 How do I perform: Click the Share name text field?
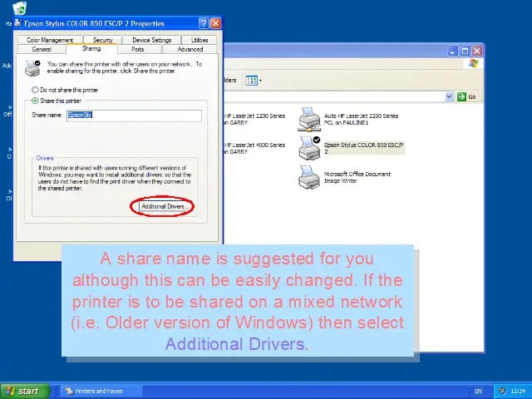pos(134,116)
